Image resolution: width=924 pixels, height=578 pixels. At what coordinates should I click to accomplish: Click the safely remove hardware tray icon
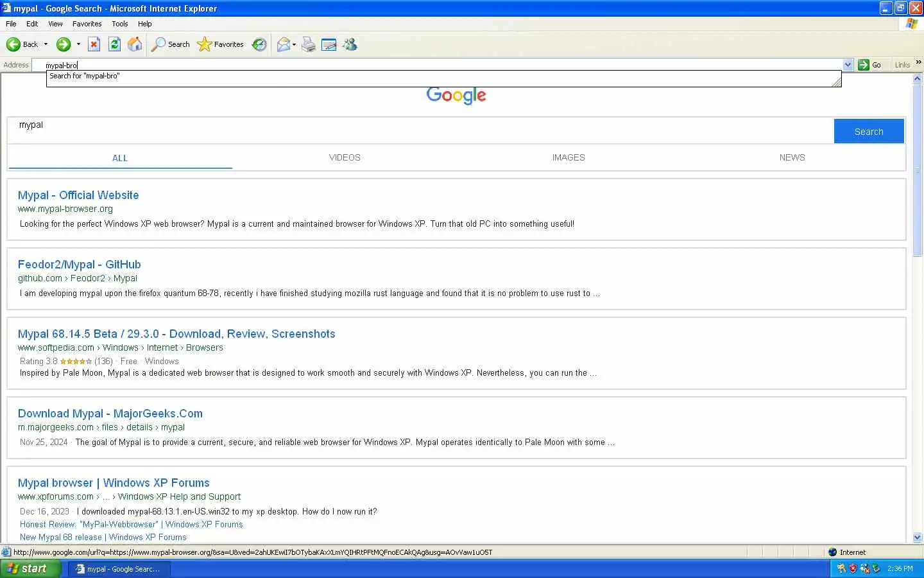[876, 568]
